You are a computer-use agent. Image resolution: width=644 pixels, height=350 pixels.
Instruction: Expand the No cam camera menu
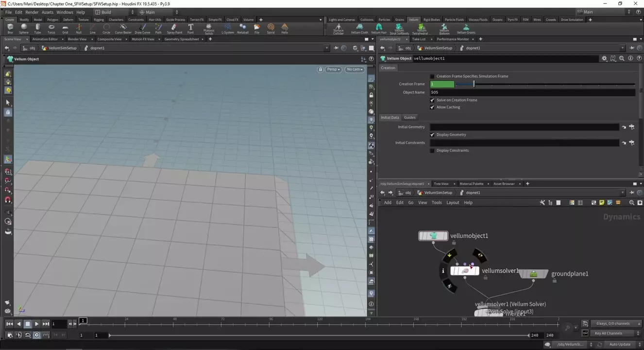(355, 70)
